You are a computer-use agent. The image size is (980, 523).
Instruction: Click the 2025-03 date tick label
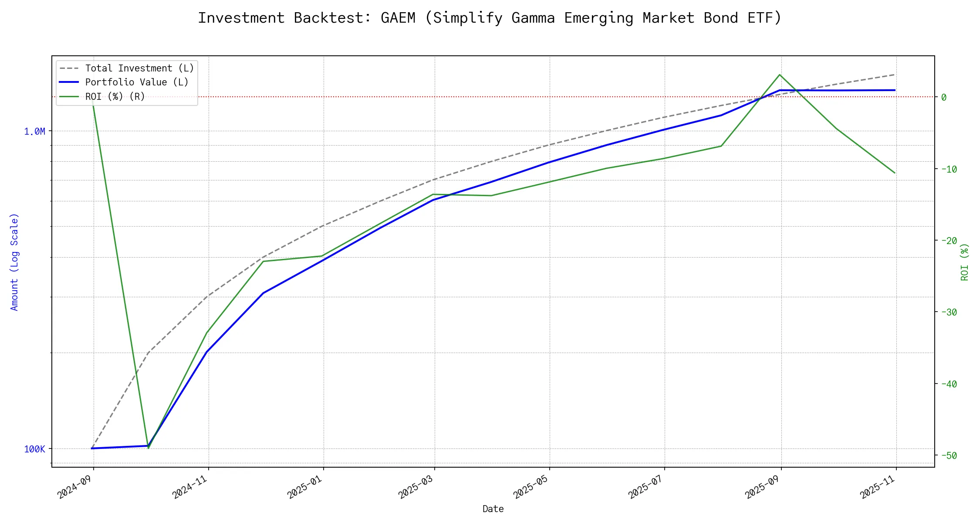(x=415, y=487)
